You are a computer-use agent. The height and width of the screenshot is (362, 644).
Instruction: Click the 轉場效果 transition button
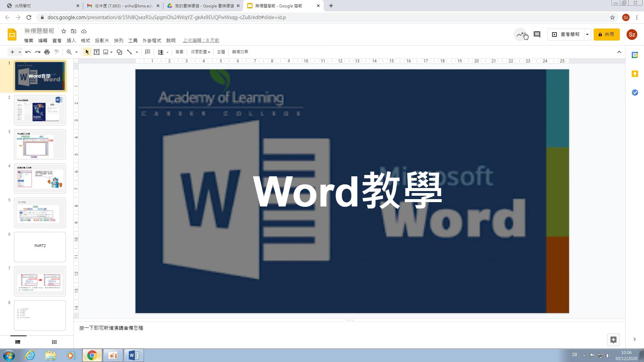(240, 52)
